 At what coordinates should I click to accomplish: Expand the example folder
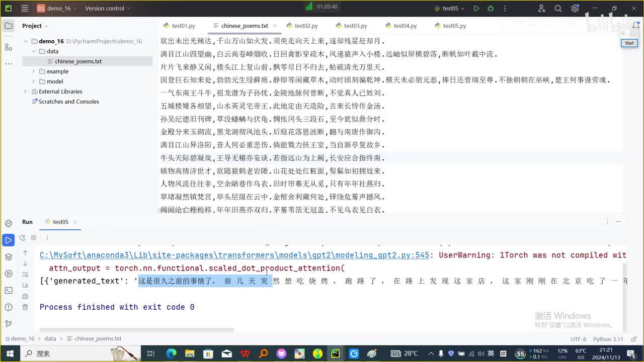(34, 71)
